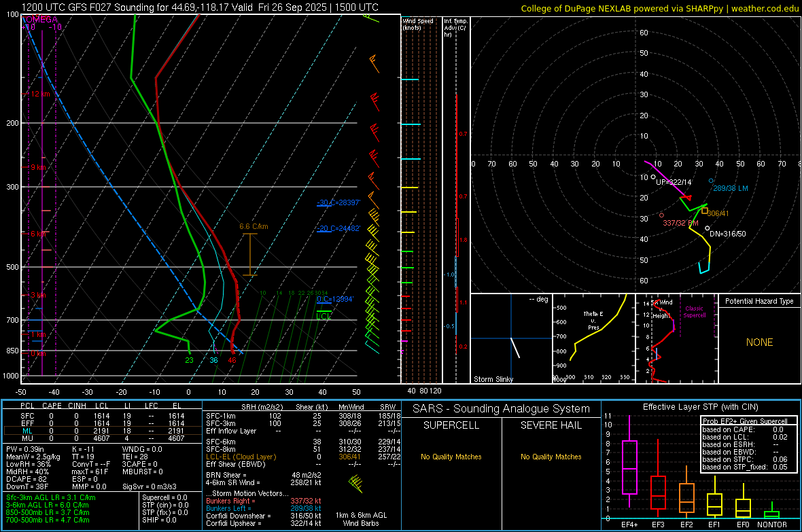Click No Quality Matches under SEVERE HAIL
This screenshot has width=802, height=532.
[x=551, y=457]
